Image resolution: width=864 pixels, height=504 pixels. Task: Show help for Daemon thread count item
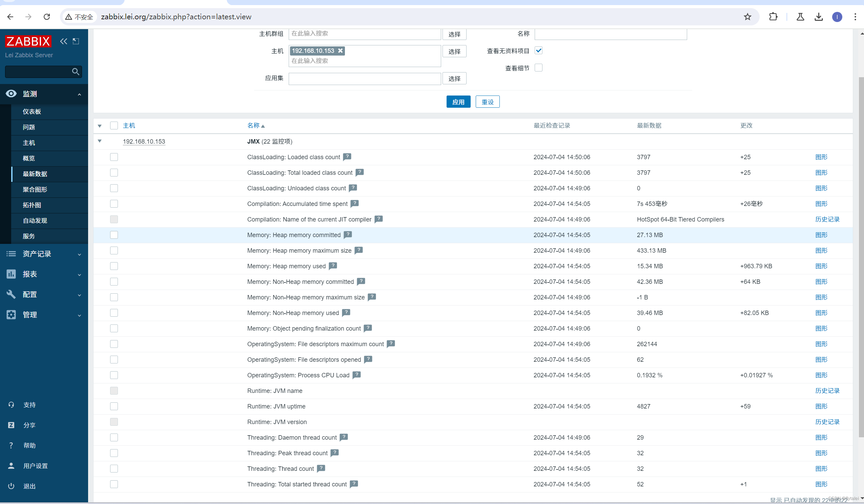click(x=344, y=438)
